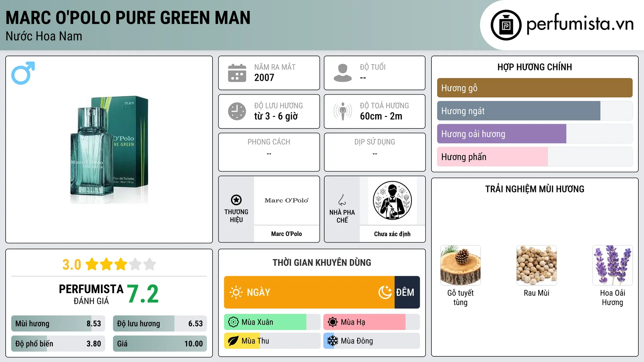Click the sun icon beside Mùa Hạ
This screenshot has width=644, height=362.
(333, 322)
